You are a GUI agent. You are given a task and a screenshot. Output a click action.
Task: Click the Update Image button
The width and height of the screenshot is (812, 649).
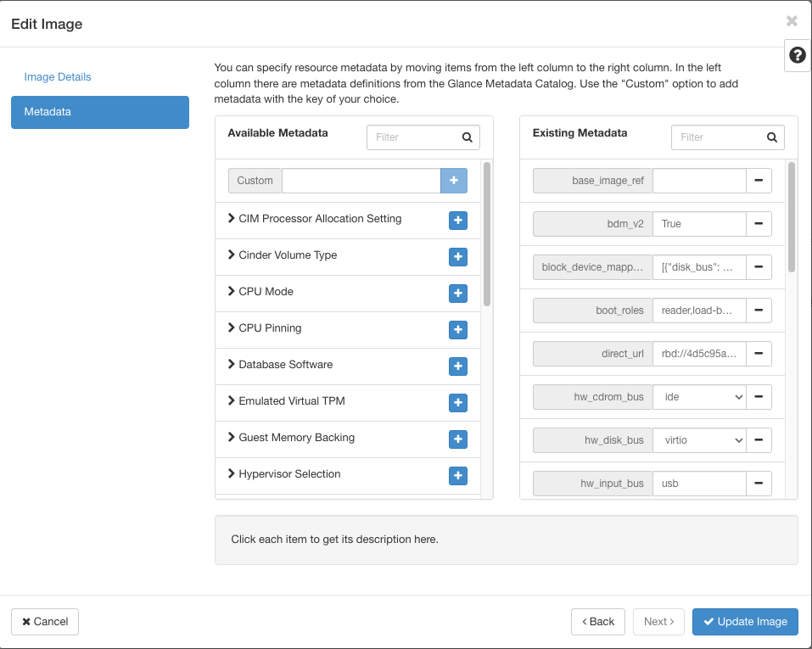pos(745,622)
